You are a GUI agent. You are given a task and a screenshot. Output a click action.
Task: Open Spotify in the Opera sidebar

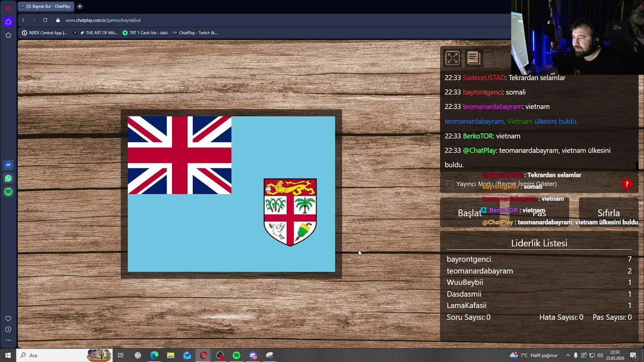(8, 192)
